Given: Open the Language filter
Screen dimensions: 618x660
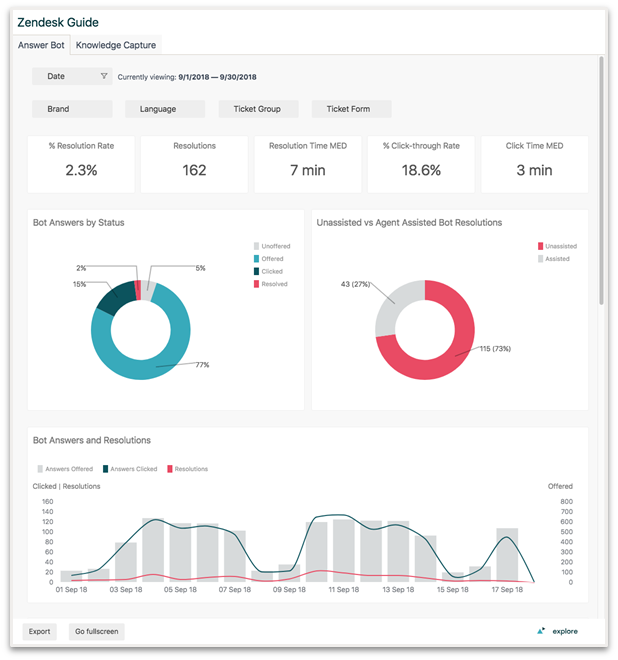Looking at the screenshot, I should tap(165, 109).
